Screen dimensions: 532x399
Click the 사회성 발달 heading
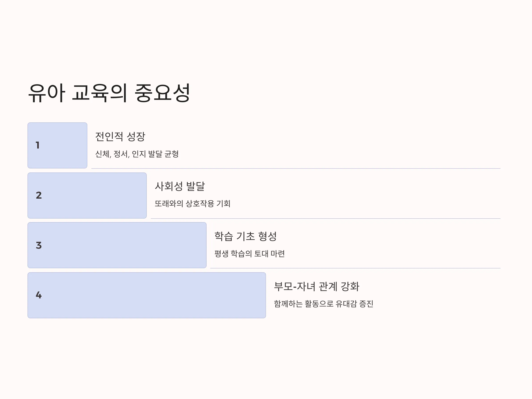180,186
